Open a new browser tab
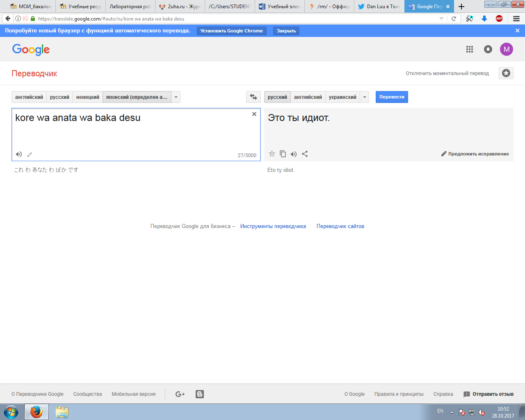The width and height of the screenshot is (525, 420). (x=461, y=7)
